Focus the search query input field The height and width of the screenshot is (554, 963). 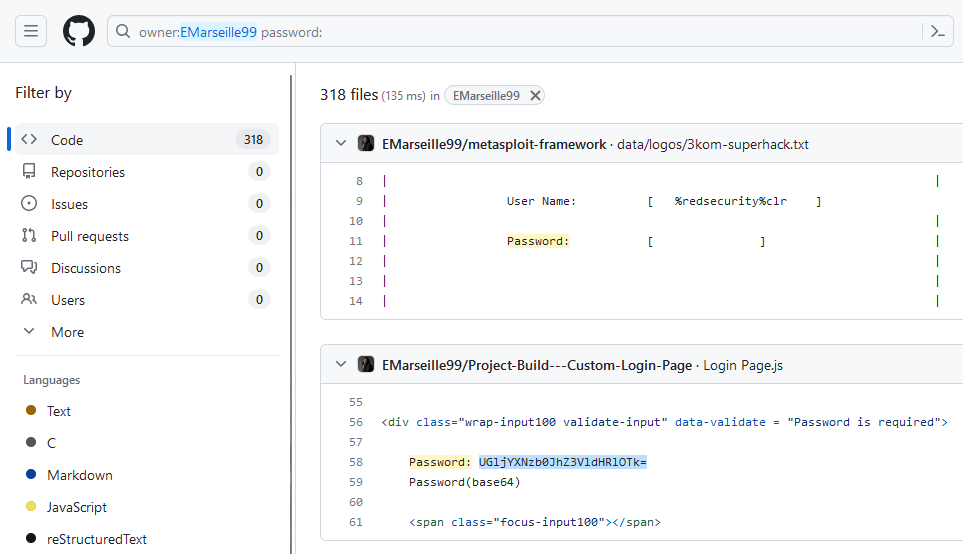[516, 31]
